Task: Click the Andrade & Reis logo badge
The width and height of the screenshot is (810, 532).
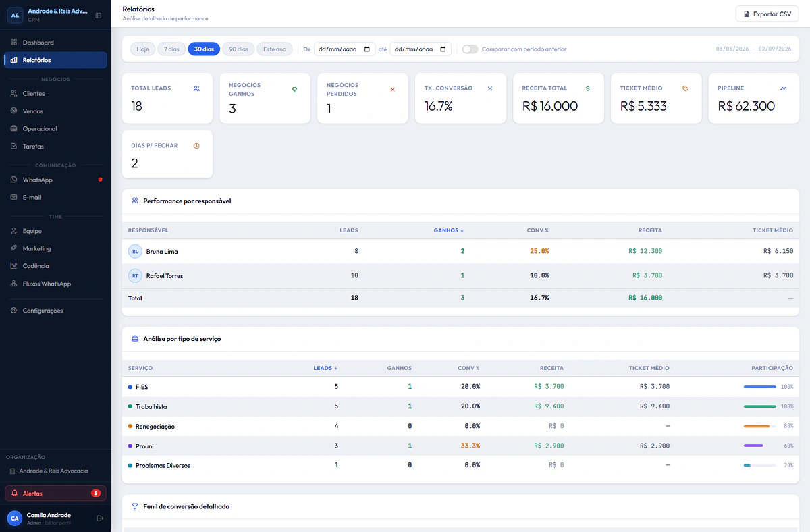Action: pyautogui.click(x=14, y=14)
